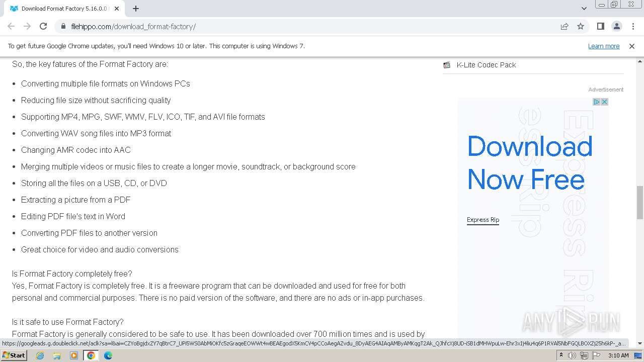Go back to the previous page

point(11,26)
